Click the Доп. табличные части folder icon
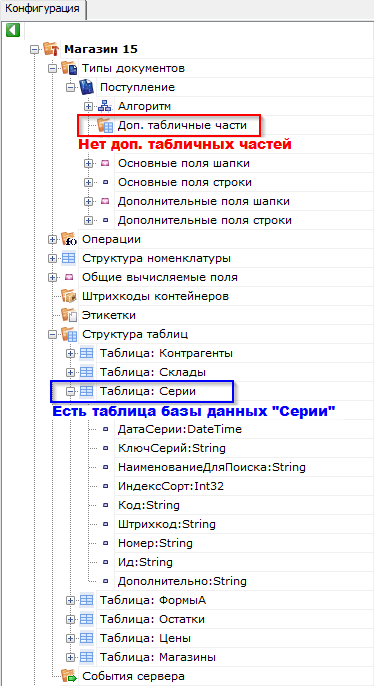This screenshot has height=686, width=374. click(105, 126)
